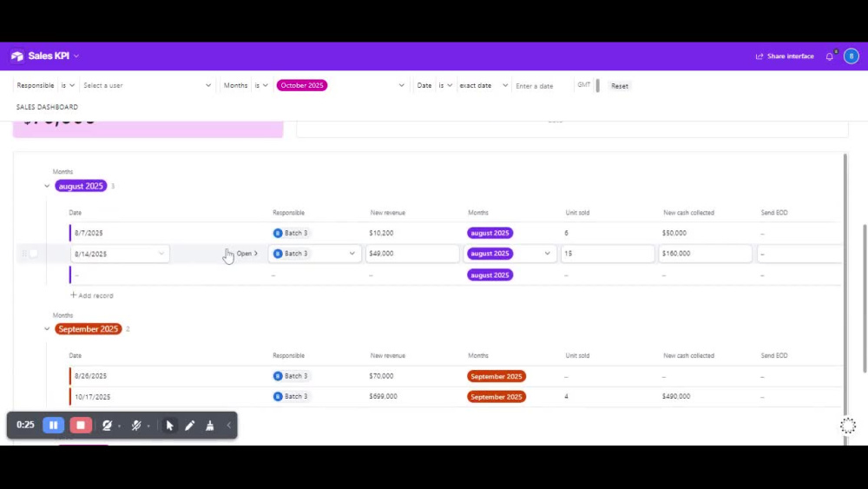868x489 pixels.
Task: Select the 8/14/2025 row checkbox
Action: tap(34, 254)
